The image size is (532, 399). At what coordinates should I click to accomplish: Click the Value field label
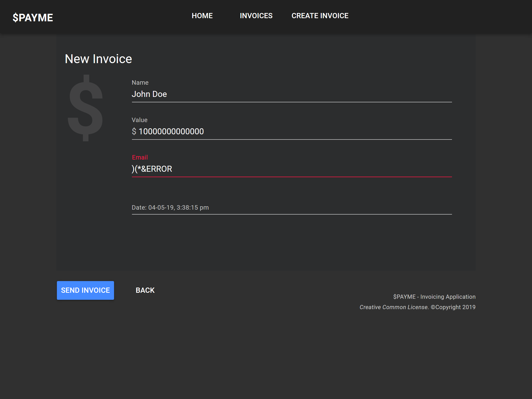point(139,120)
